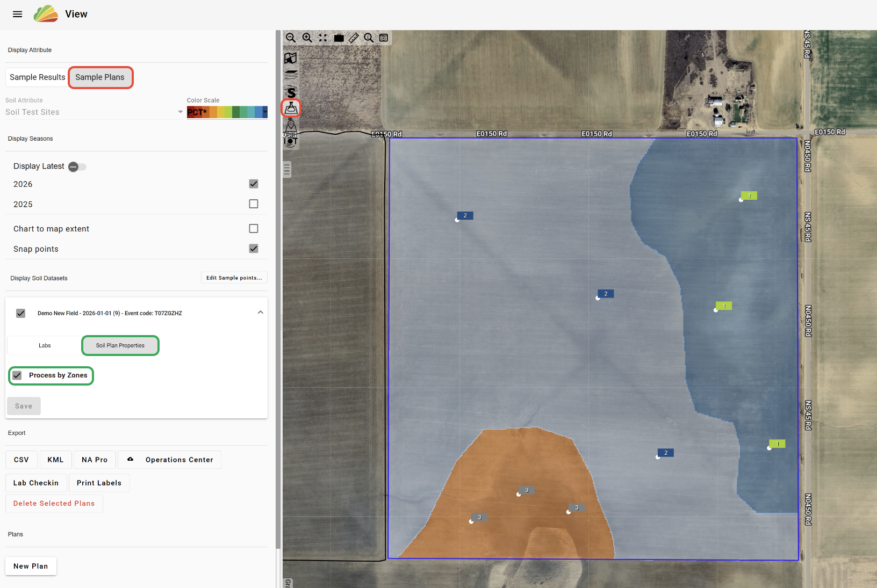Screen dimensions: 877x588
Task: Click the side panel handle with three lines
Action: pos(287,170)
